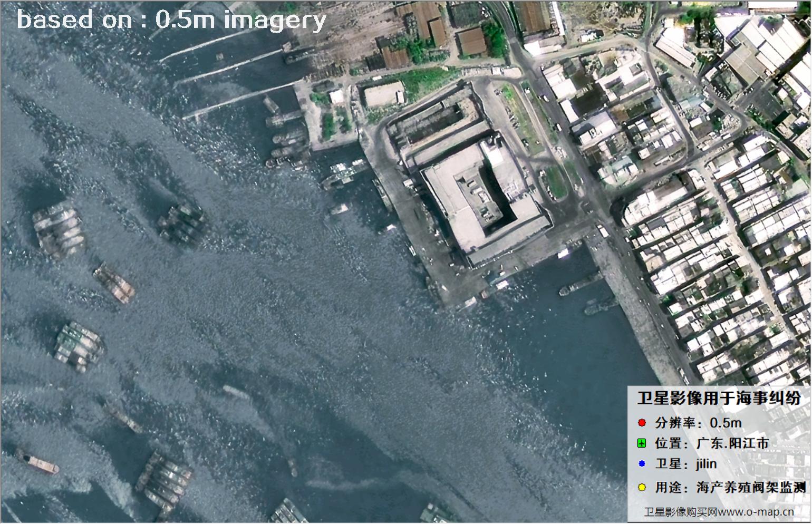Viewport: 812px width, 524px height.
Task: Click the green airplane icon beside 位置
Action: click(642, 443)
